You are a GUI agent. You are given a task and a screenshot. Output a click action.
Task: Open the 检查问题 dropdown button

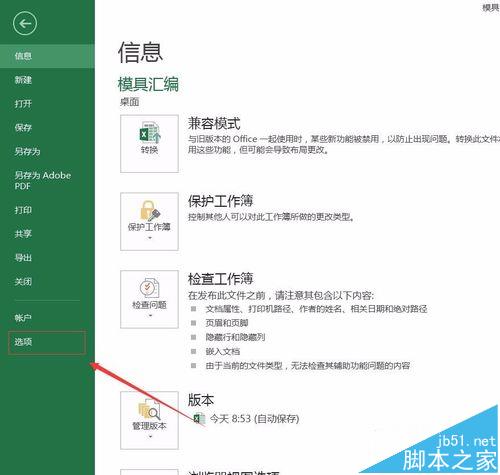pyautogui.click(x=149, y=299)
